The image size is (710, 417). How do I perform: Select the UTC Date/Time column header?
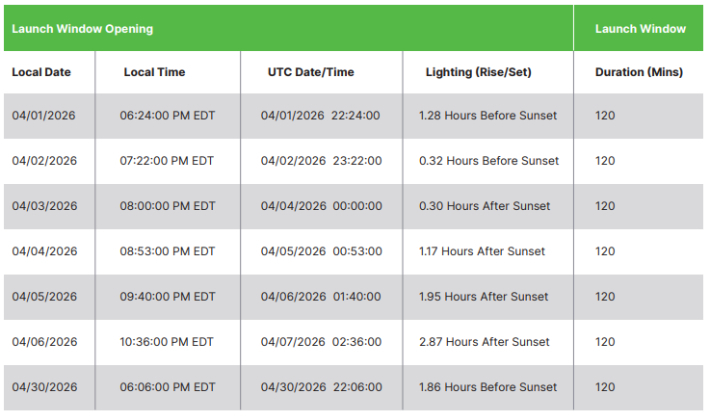pos(313,72)
